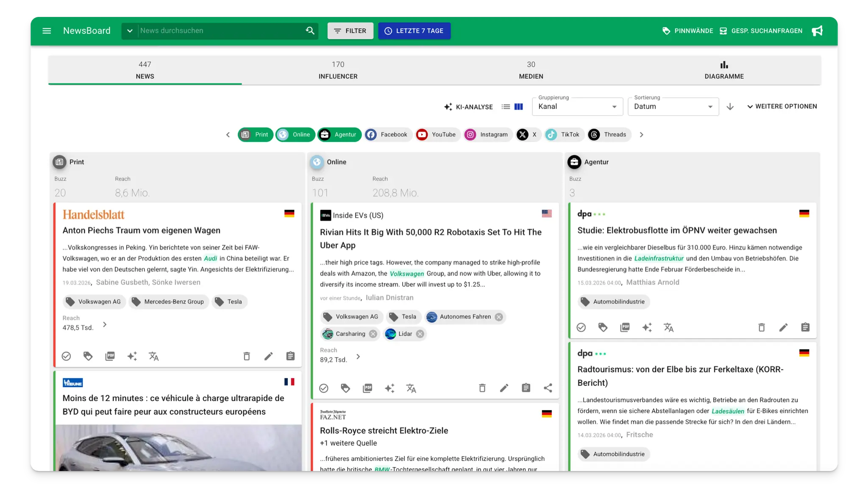The width and height of the screenshot is (868, 488).
Task: Switch to the News tab
Action: click(145, 70)
